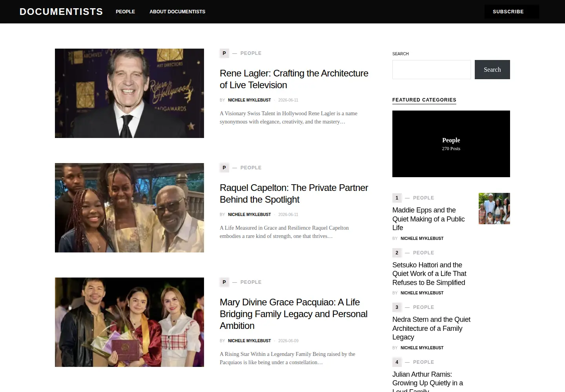Image resolution: width=565 pixels, height=392 pixels.
Task: Click the number 2 badge in sidebar
Action: (x=397, y=253)
